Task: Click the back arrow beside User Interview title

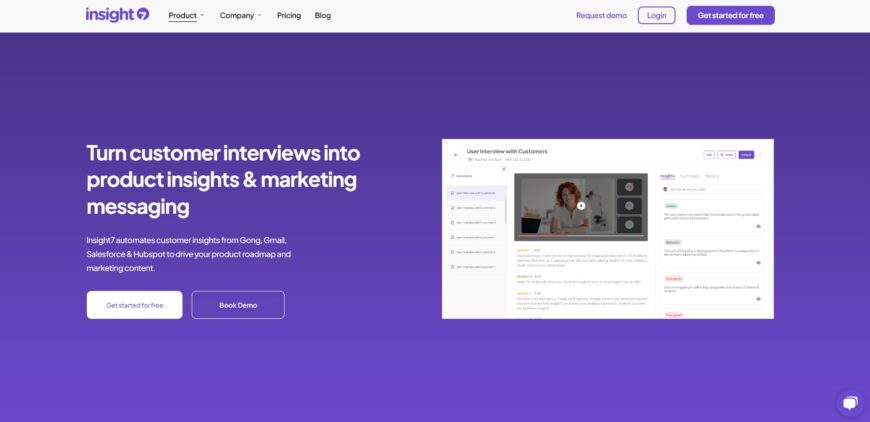Action: 456,155
